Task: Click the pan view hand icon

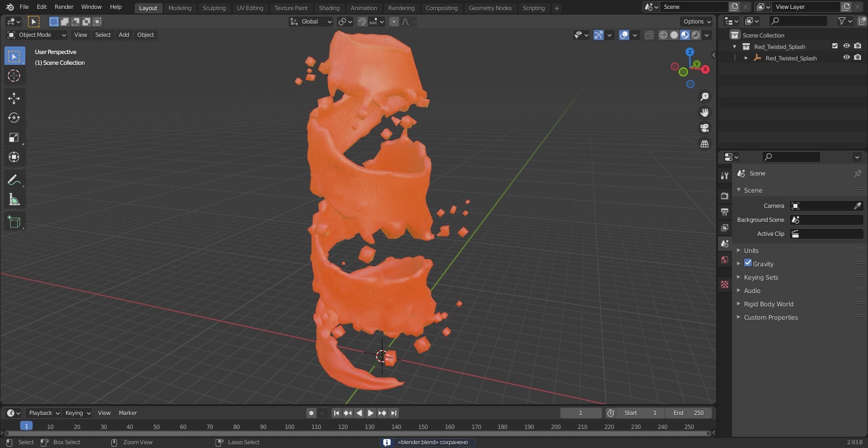Action: [704, 112]
